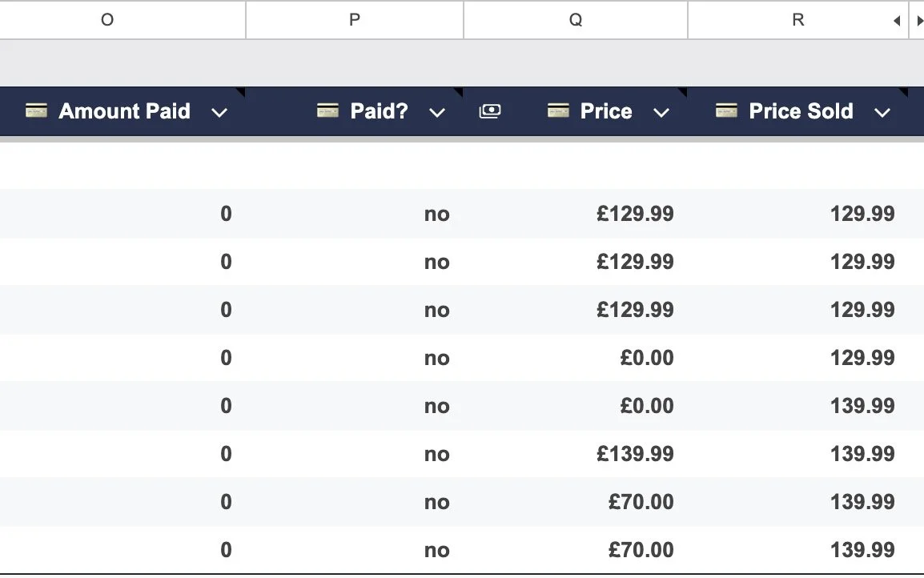Select the 139.99 cell in the last row

tap(862, 550)
